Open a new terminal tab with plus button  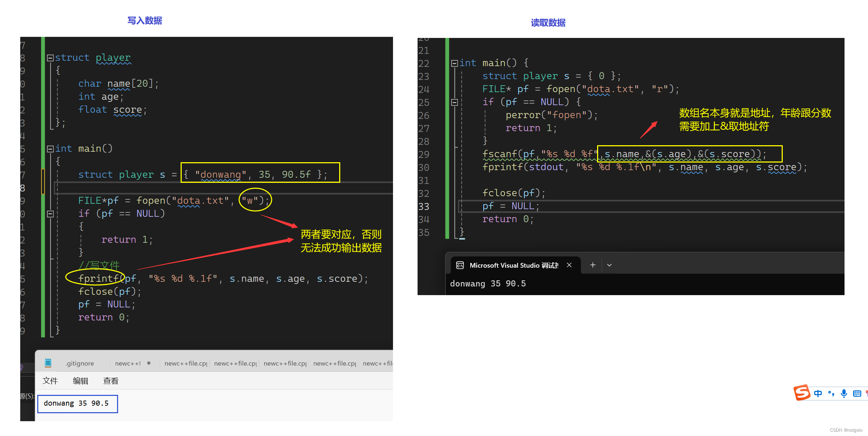pos(593,265)
